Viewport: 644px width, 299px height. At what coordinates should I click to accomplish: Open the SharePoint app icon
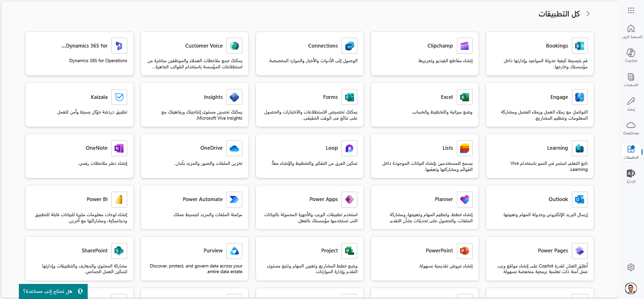tap(119, 251)
